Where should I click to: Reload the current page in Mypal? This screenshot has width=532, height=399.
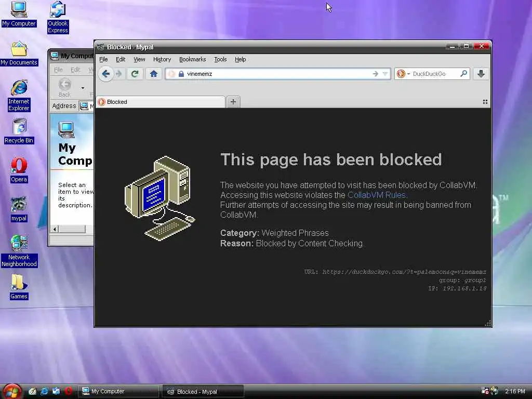(135, 74)
